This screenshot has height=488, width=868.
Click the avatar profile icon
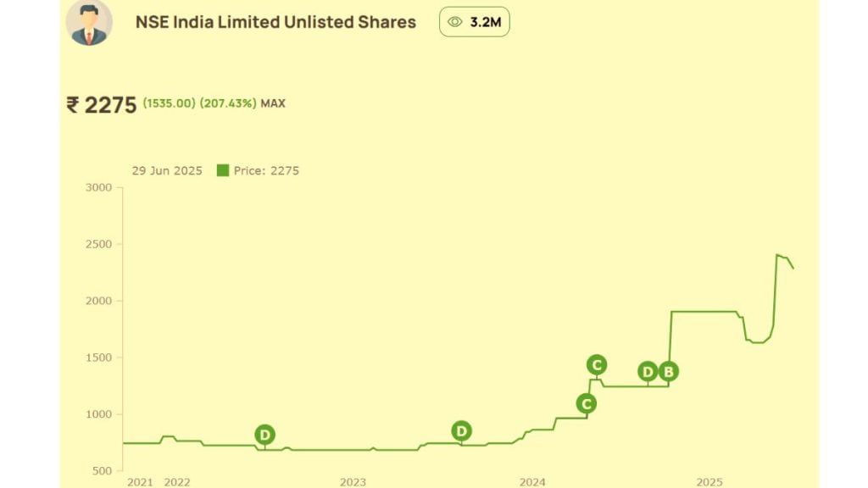[89, 22]
